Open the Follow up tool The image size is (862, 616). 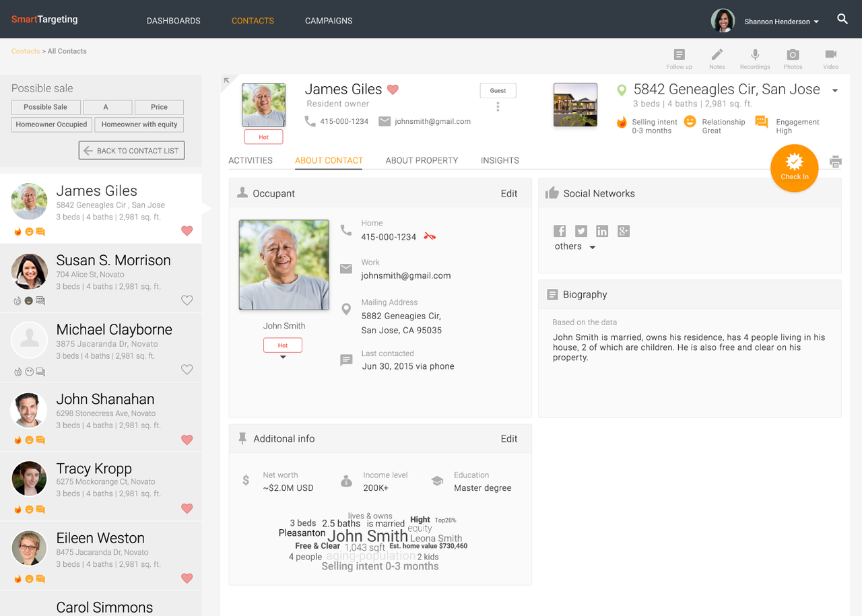point(679,59)
